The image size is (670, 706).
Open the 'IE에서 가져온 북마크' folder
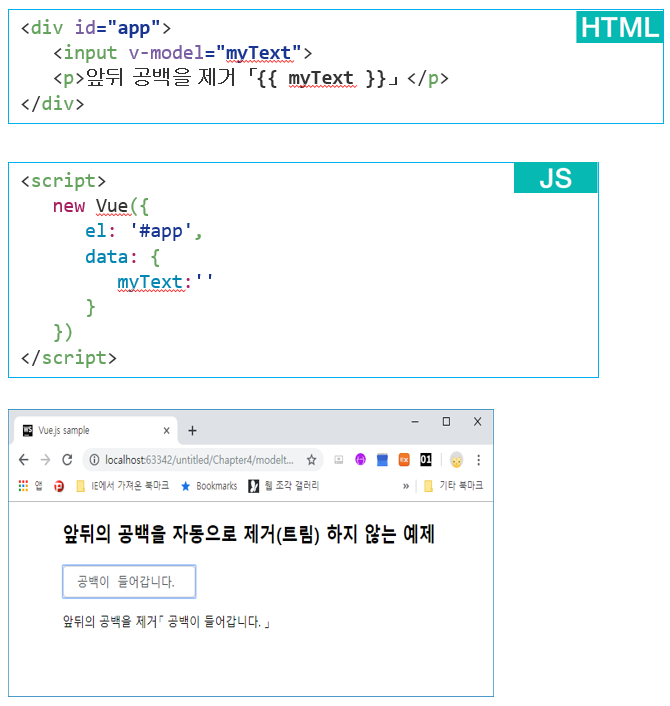point(122,486)
